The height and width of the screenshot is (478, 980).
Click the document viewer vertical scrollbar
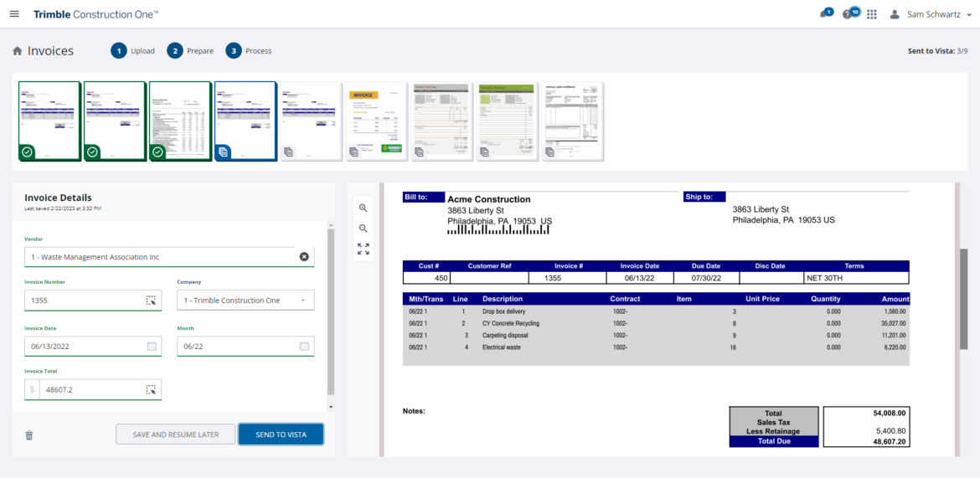point(964,299)
